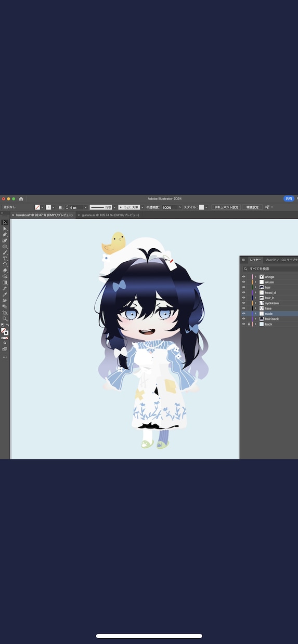Expand the head_d layer
The width and height of the screenshot is (298, 644).
(x=255, y=292)
